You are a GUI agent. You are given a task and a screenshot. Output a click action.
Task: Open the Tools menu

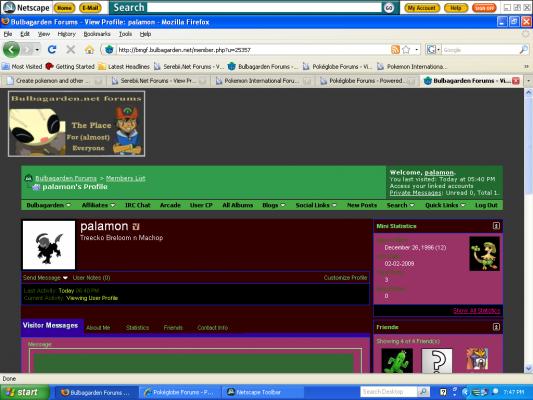coord(125,34)
